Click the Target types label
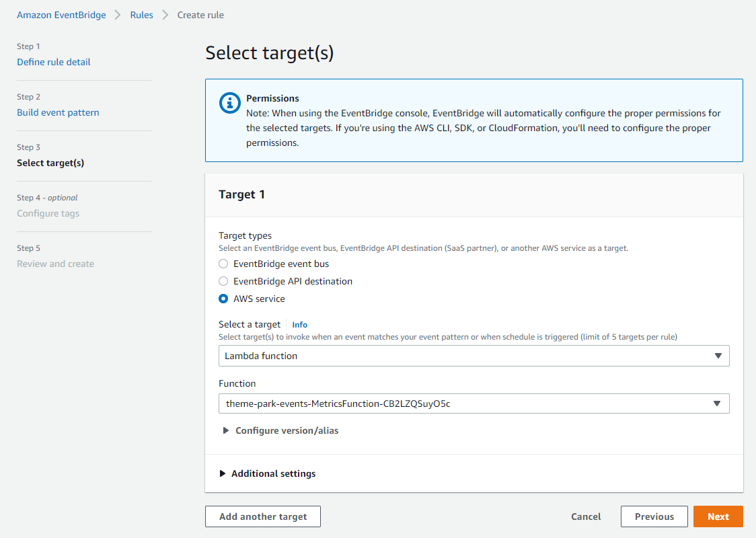Image resolution: width=756 pixels, height=538 pixels. [245, 235]
